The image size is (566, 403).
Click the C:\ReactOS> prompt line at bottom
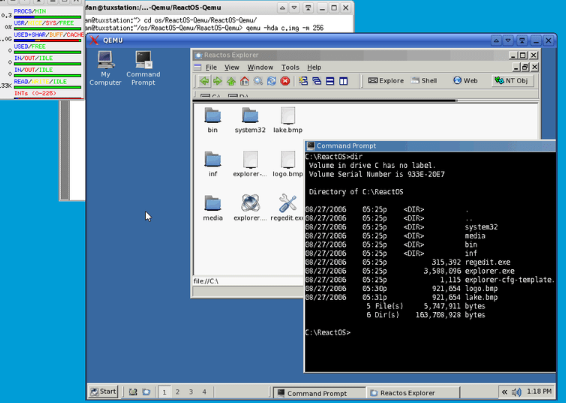(328, 333)
